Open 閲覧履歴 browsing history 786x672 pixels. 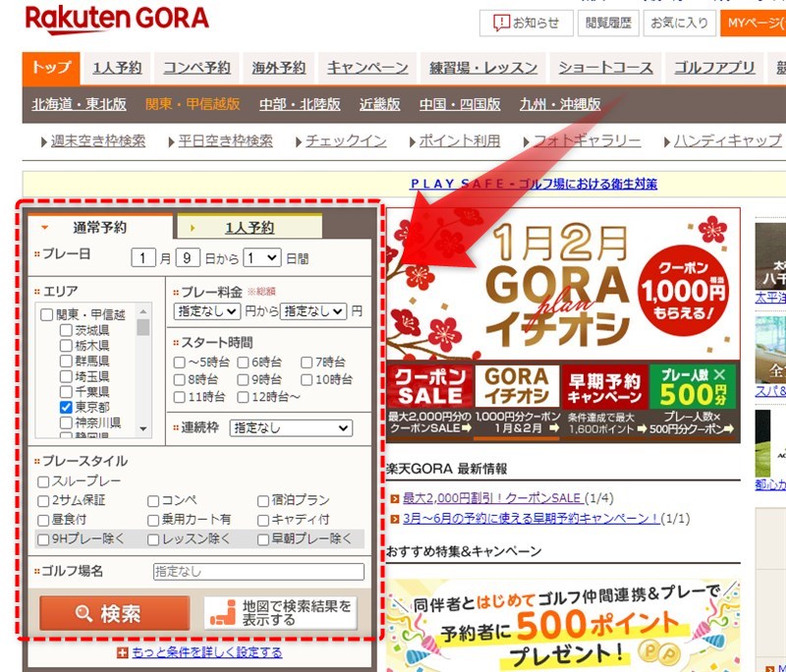pyautogui.click(x=608, y=23)
